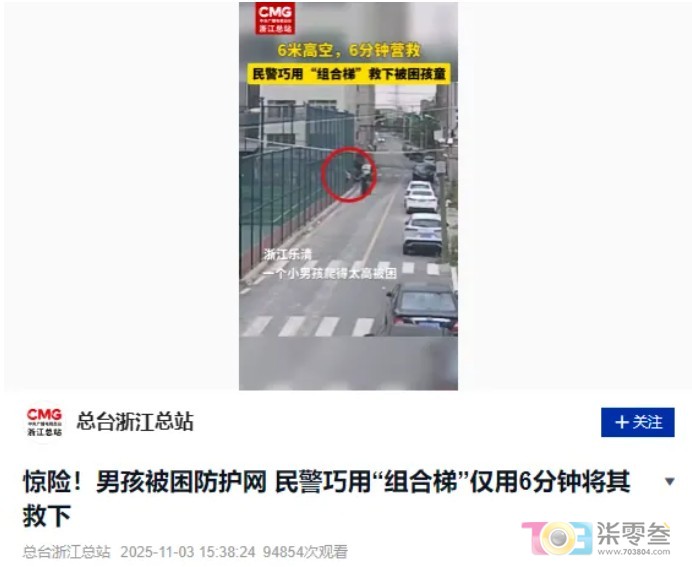
Task: Click the CMG logo in the video corner
Action: tap(275, 19)
